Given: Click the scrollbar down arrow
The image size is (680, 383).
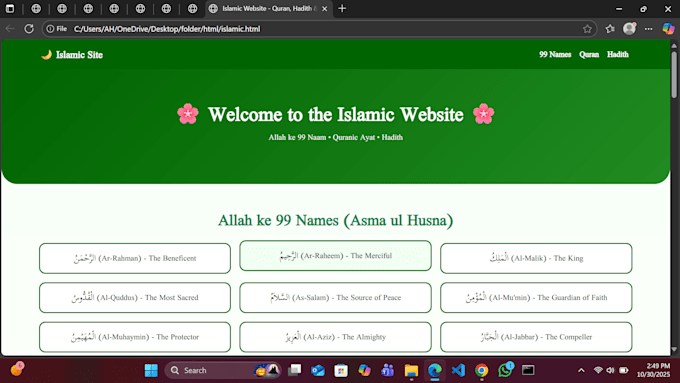Looking at the screenshot, I should 674,349.
